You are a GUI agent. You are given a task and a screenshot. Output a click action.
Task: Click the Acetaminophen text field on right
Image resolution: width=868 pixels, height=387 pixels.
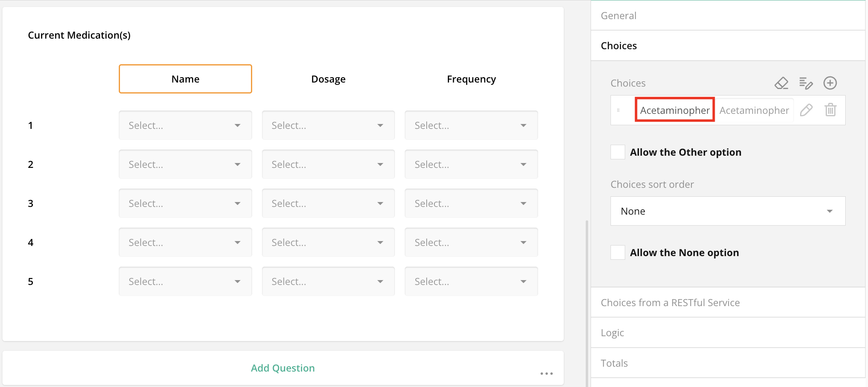click(754, 110)
